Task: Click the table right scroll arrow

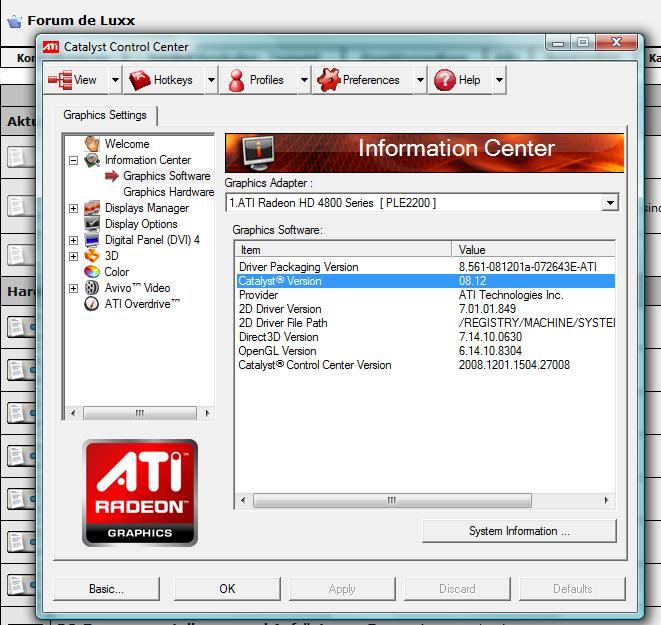Action: (607, 500)
